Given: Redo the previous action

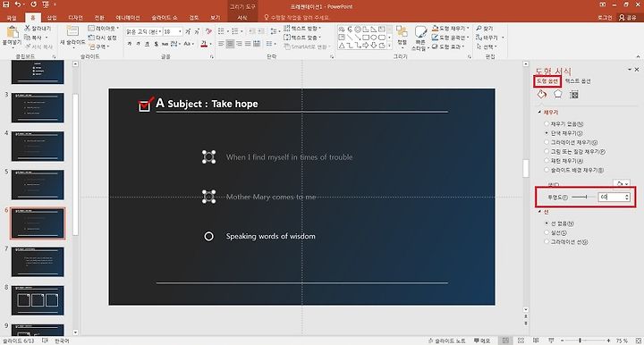Looking at the screenshot, I should [x=34, y=4].
